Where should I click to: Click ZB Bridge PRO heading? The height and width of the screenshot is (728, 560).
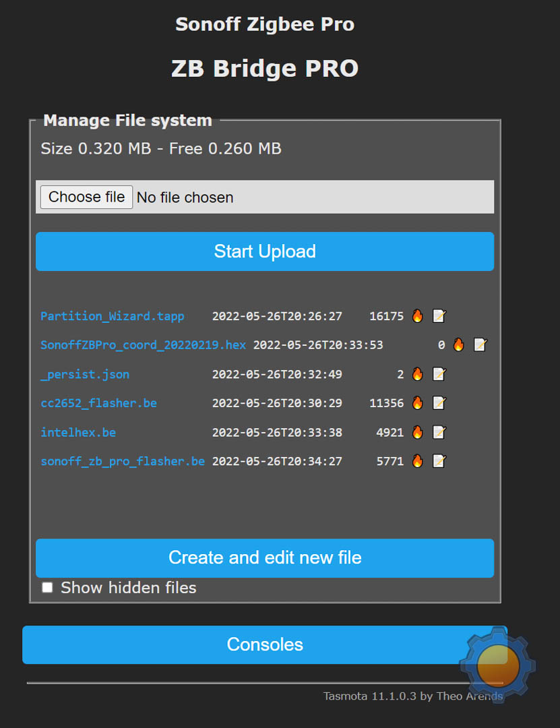coord(265,69)
